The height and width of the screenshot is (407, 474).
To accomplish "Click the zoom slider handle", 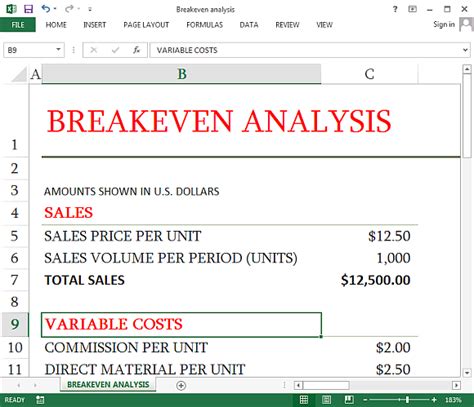I will pos(407,400).
